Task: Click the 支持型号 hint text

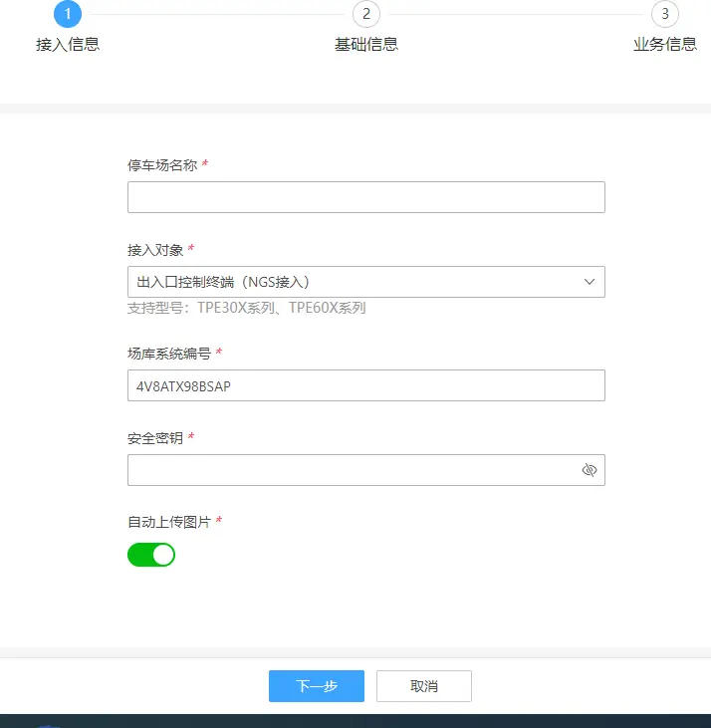Action: (247, 308)
